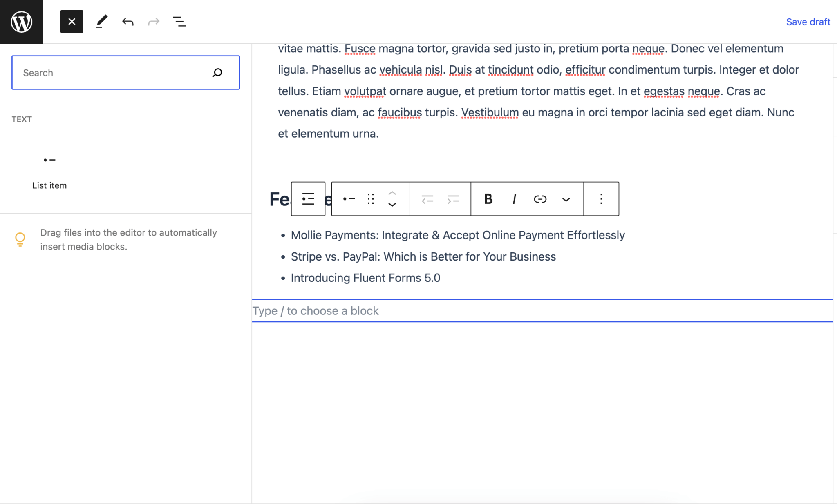
Task: Undo the last change
Action: [x=128, y=22]
